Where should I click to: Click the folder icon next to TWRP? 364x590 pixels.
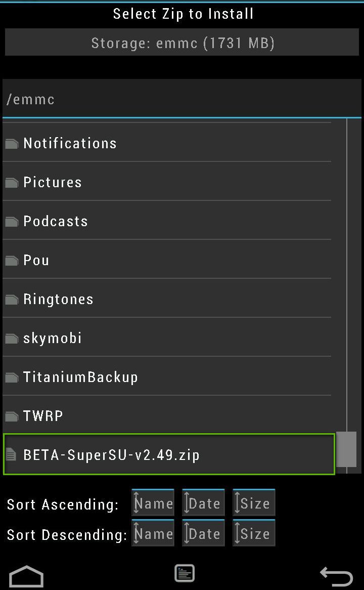[12, 417]
